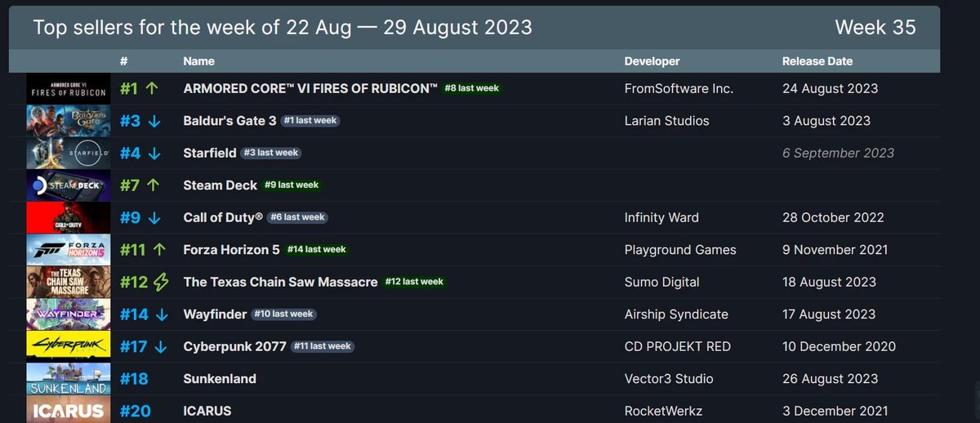This screenshot has width=980, height=423.
Task: Open the Starfield game thumbnail
Action: pos(67,153)
